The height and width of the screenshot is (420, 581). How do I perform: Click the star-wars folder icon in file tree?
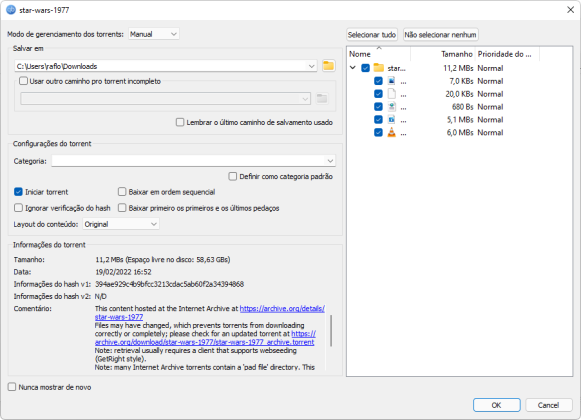coord(378,68)
